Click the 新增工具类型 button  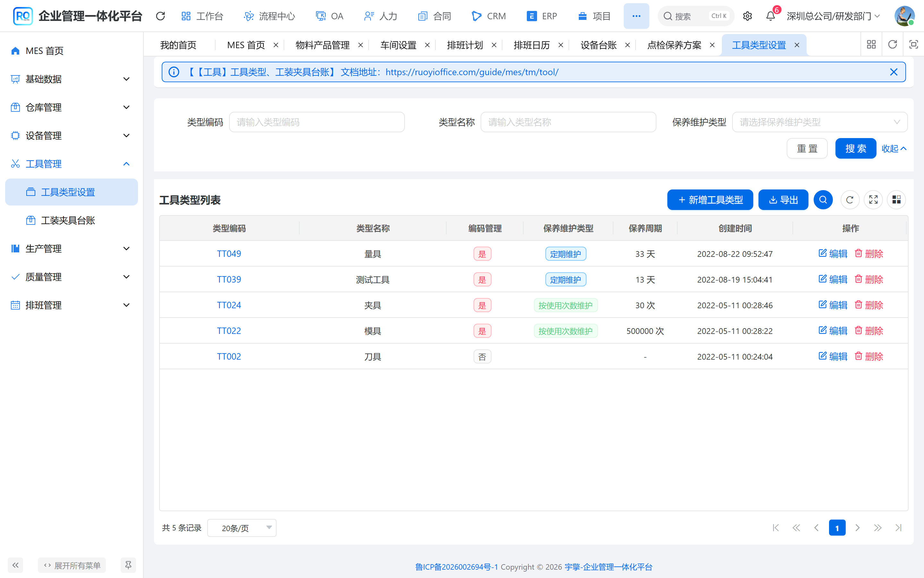710,199
